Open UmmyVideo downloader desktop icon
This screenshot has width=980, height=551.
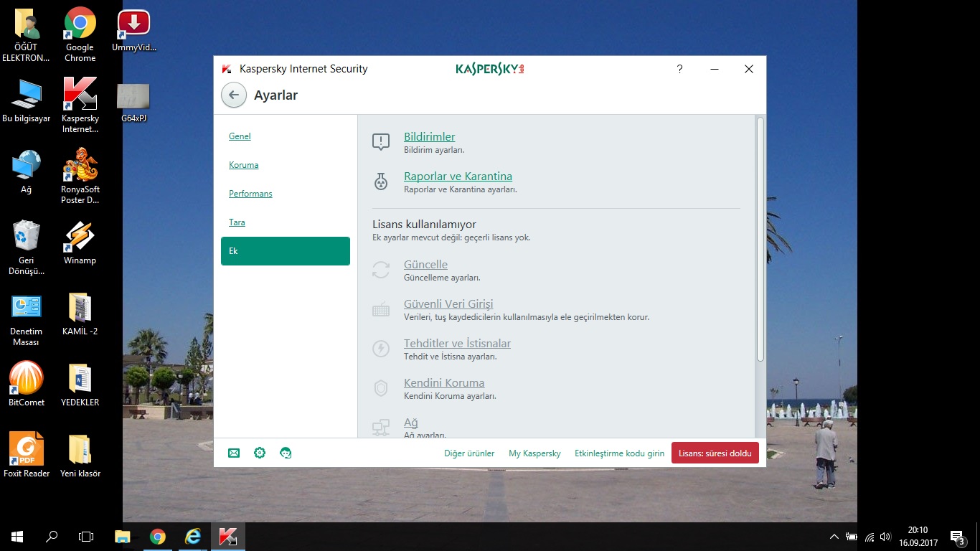[x=133, y=30]
